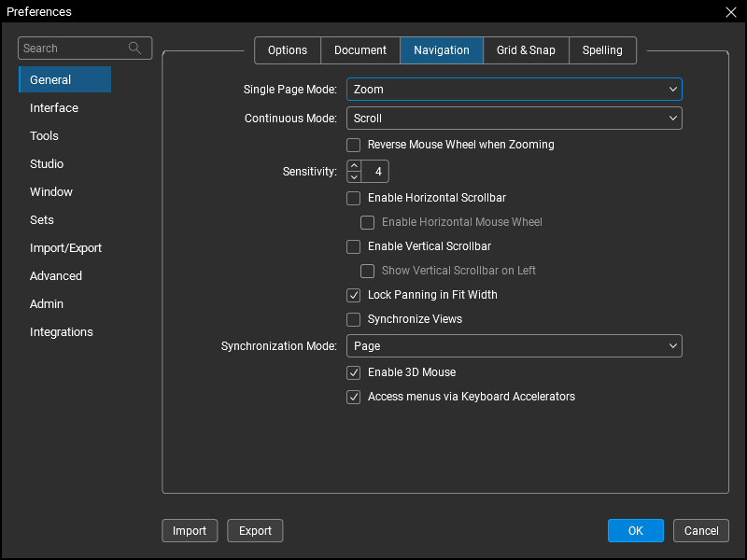Enable Synchronize Views checkbox
Viewport: 747px width, 560px height.
tap(354, 319)
